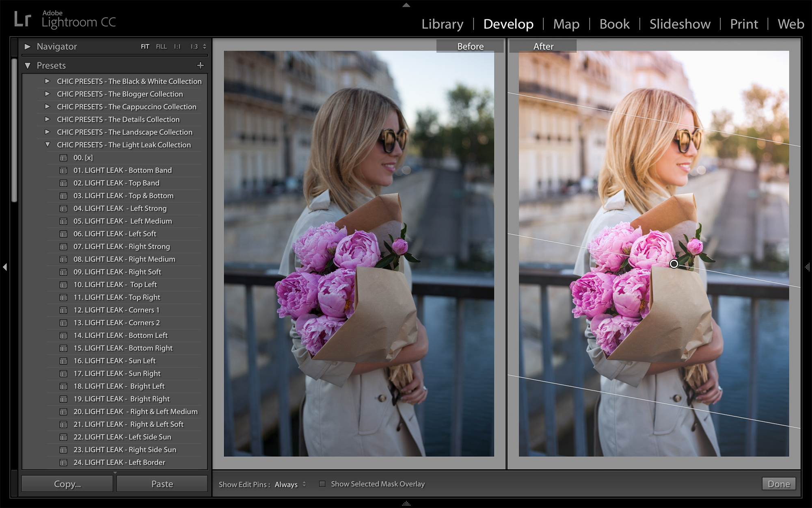
Task: Click the FIT view mode icon
Action: [145, 46]
